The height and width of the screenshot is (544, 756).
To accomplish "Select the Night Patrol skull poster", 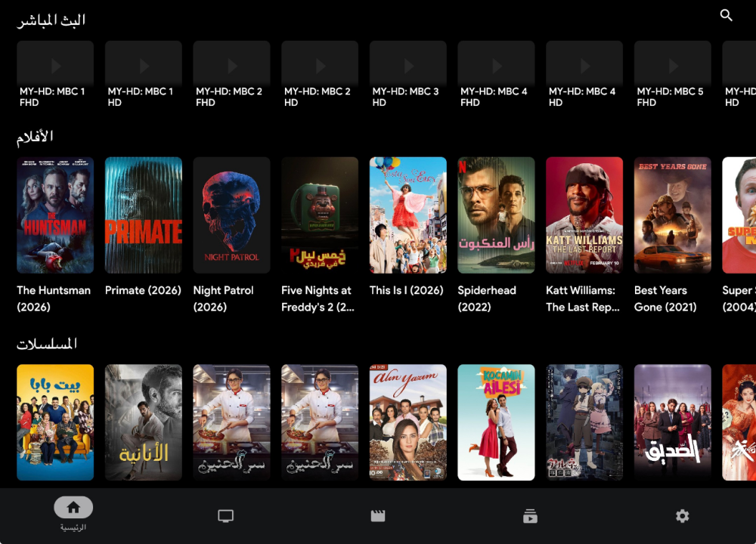I will point(231,215).
